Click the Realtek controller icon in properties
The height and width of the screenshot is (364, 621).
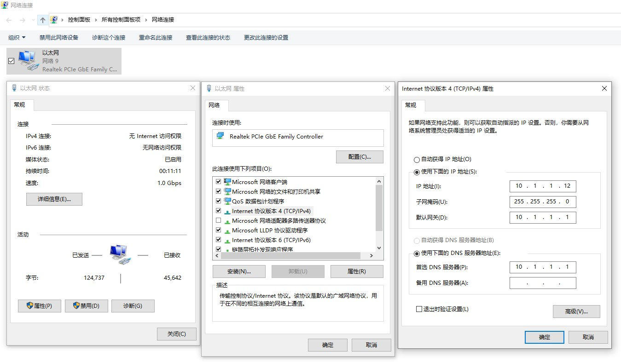pyautogui.click(x=221, y=136)
